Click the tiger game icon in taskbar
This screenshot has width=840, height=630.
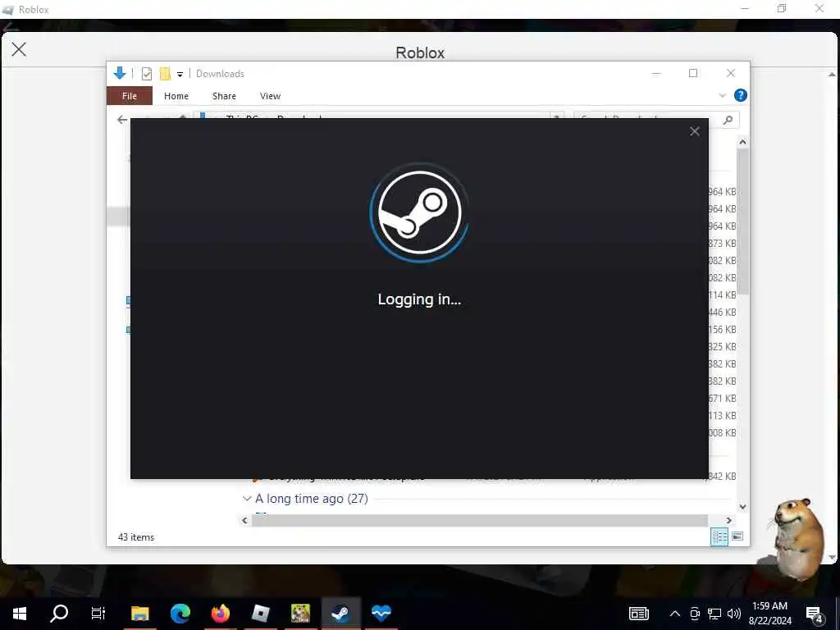tap(300, 613)
